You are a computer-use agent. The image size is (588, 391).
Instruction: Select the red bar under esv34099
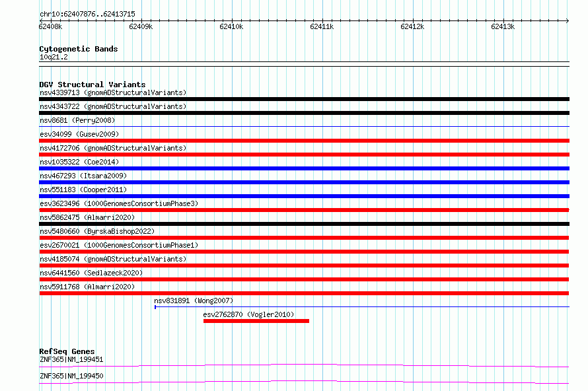click(x=304, y=141)
